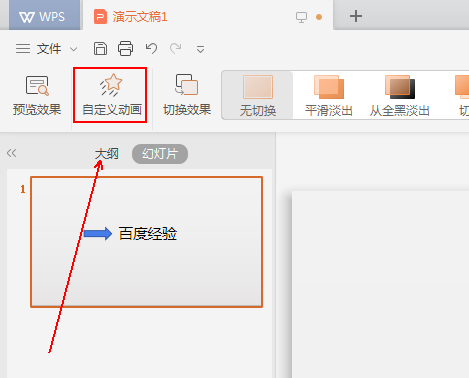Image resolution: width=469 pixels, height=378 pixels.
Task: Switch to the 大纲 outline tab
Action: (107, 154)
